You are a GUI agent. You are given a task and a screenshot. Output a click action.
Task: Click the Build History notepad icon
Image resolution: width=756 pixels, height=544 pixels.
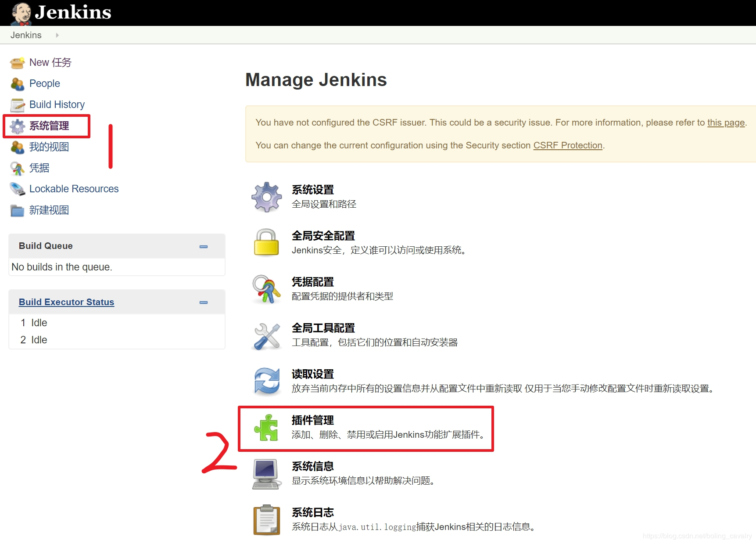tap(18, 105)
